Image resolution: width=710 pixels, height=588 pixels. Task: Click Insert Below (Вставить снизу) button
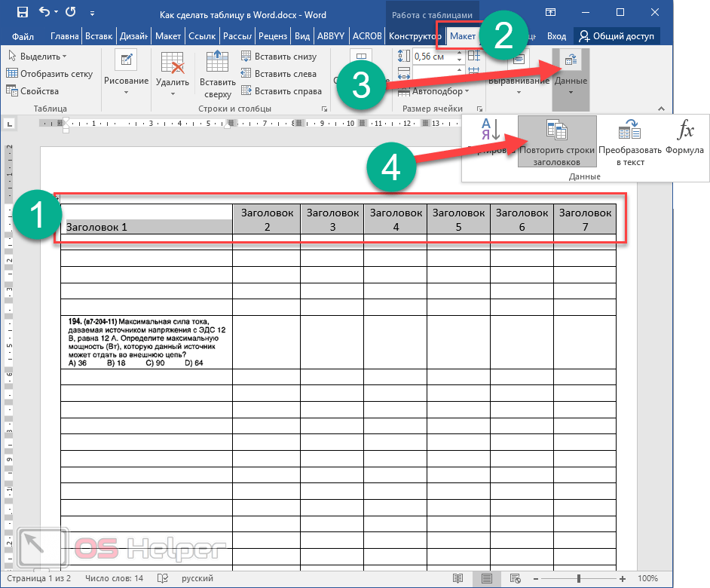[279, 57]
